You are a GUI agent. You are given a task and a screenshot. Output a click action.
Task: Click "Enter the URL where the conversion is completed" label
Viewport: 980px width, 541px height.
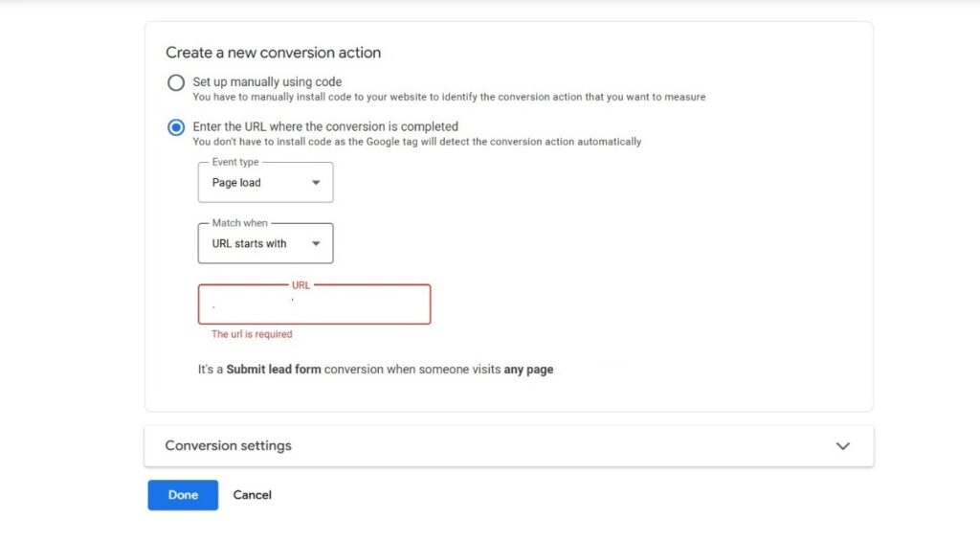point(325,126)
